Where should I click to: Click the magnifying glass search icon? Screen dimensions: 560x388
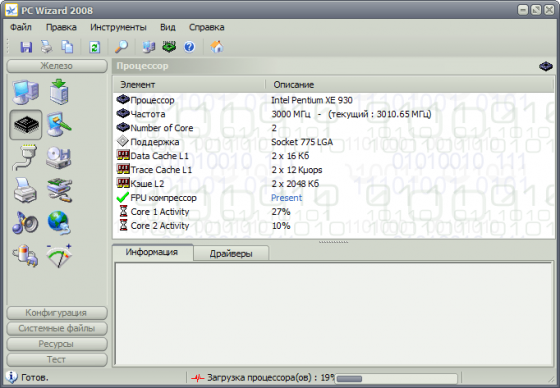pyautogui.click(x=121, y=47)
